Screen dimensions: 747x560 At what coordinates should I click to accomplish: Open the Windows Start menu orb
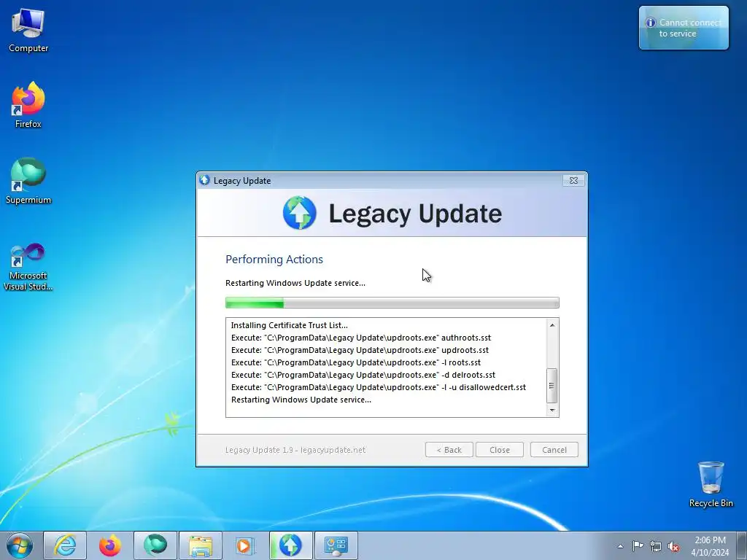coord(20,545)
